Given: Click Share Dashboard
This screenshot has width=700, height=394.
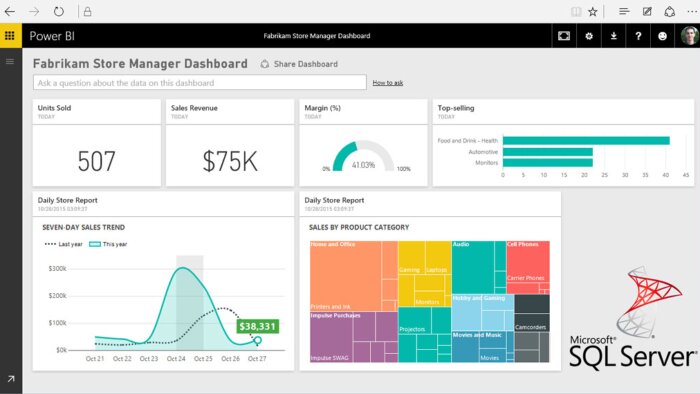Looking at the screenshot, I should tap(299, 64).
